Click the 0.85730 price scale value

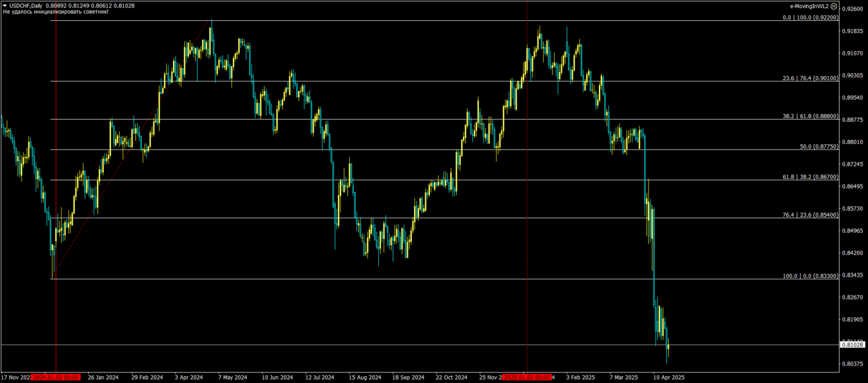(853, 209)
